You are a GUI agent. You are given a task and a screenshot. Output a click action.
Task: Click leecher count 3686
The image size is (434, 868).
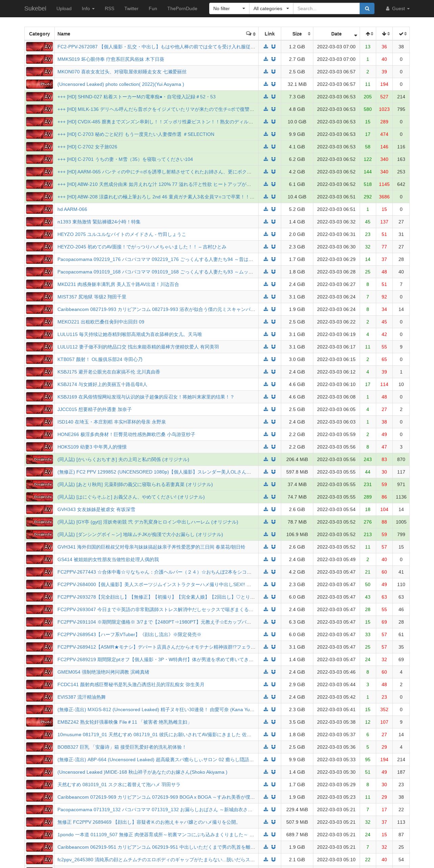384,197
